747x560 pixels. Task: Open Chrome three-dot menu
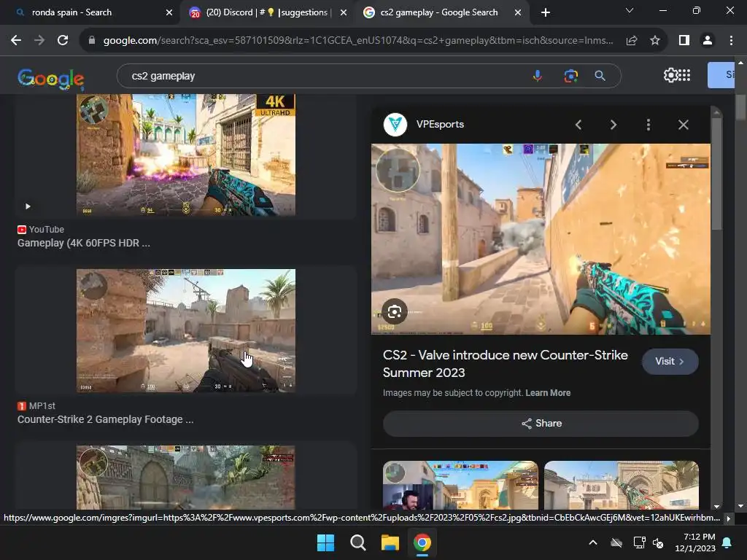(x=731, y=41)
